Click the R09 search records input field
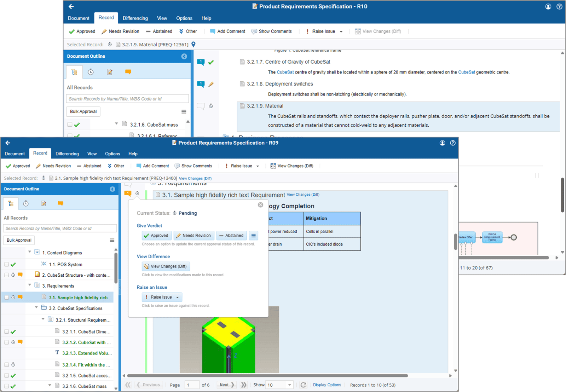 [x=60, y=229]
